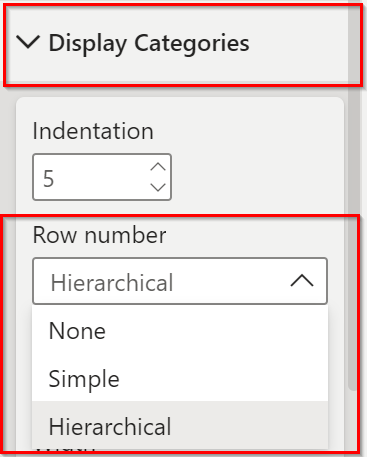Increase Indentation with up arrow
This screenshot has width=367, height=457.
tap(158, 167)
